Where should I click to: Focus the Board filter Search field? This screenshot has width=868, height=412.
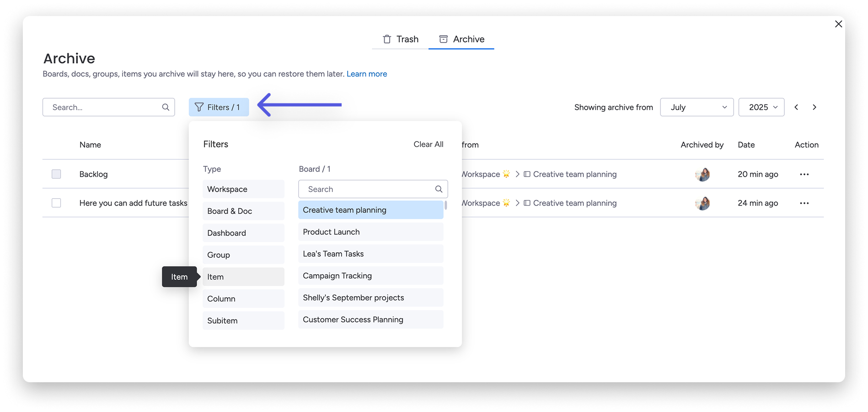tap(373, 189)
